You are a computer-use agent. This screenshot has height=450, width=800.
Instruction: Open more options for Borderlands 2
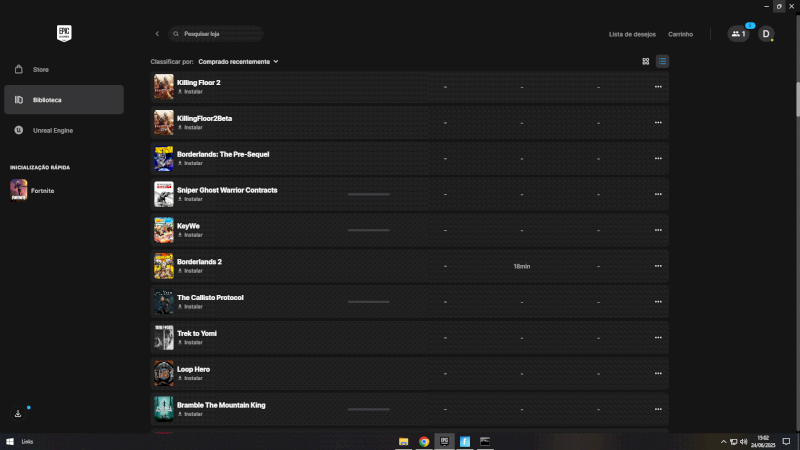tap(658, 266)
